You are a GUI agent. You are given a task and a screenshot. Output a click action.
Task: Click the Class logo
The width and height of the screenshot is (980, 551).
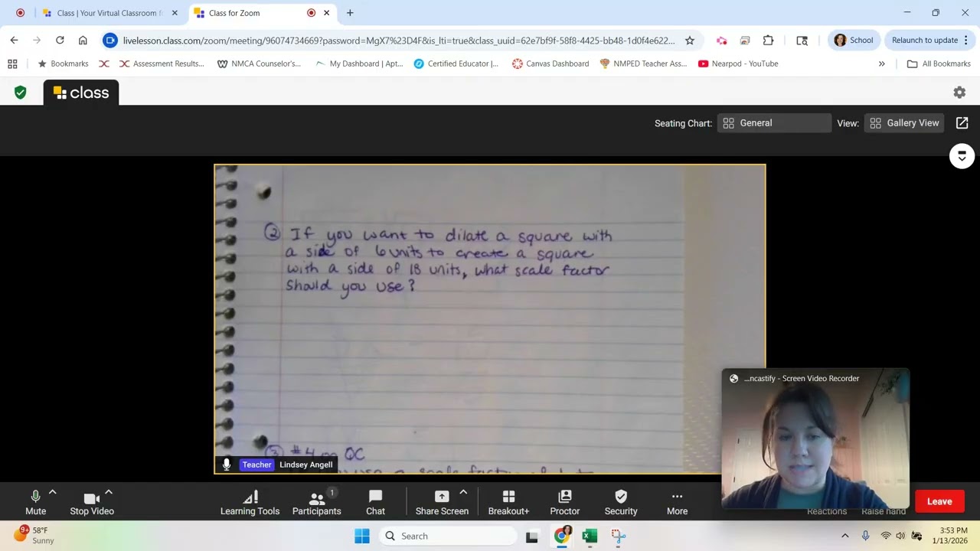point(81,93)
